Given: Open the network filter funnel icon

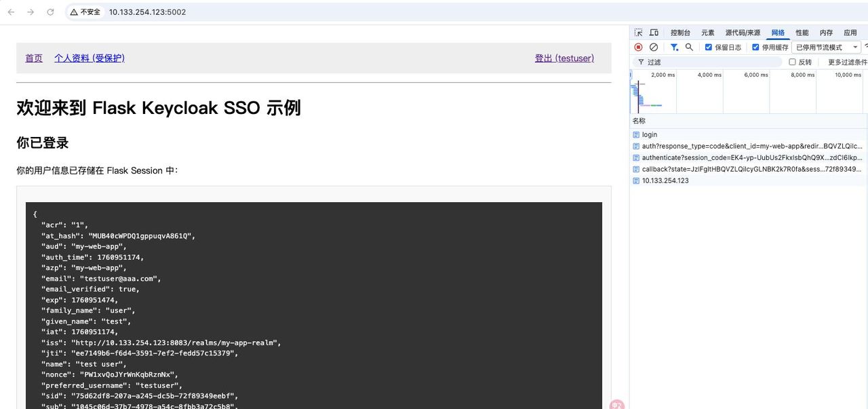Looking at the screenshot, I should [x=673, y=46].
